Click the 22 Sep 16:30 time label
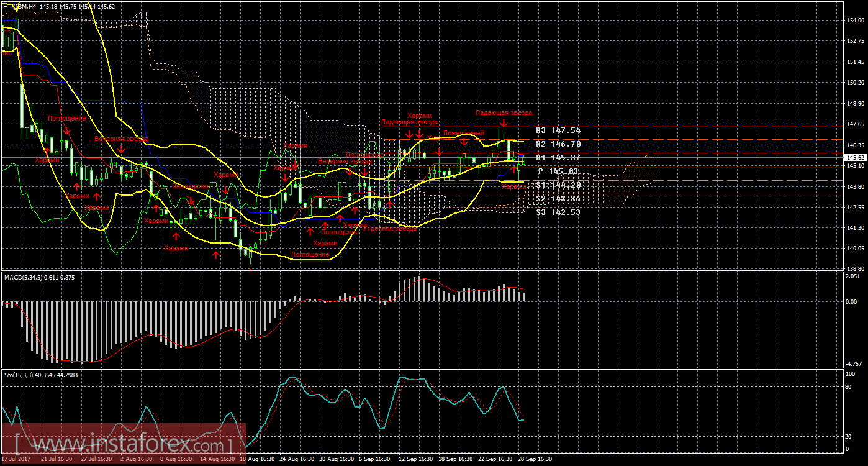 (495, 460)
